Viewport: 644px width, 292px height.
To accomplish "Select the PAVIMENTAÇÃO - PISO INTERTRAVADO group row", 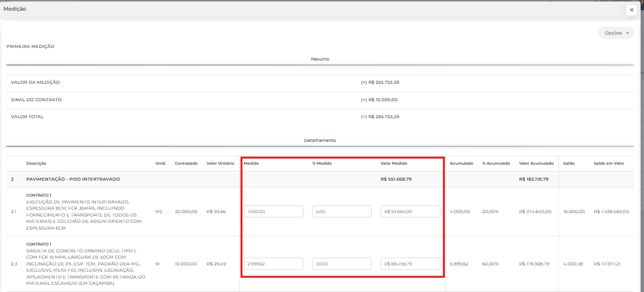I will click(73, 179).
